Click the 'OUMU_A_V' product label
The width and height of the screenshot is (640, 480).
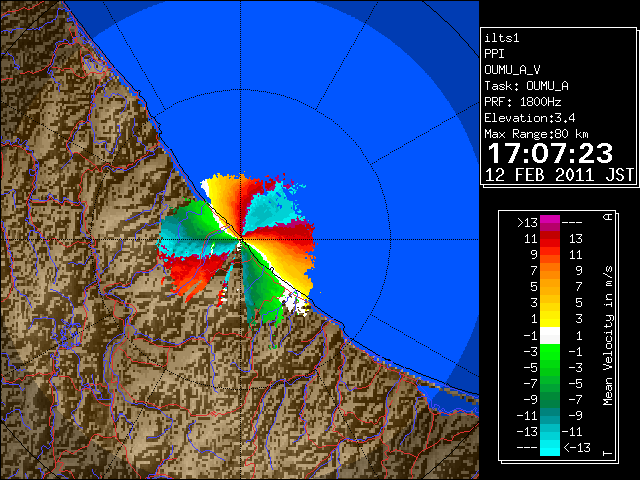(512, 70)
